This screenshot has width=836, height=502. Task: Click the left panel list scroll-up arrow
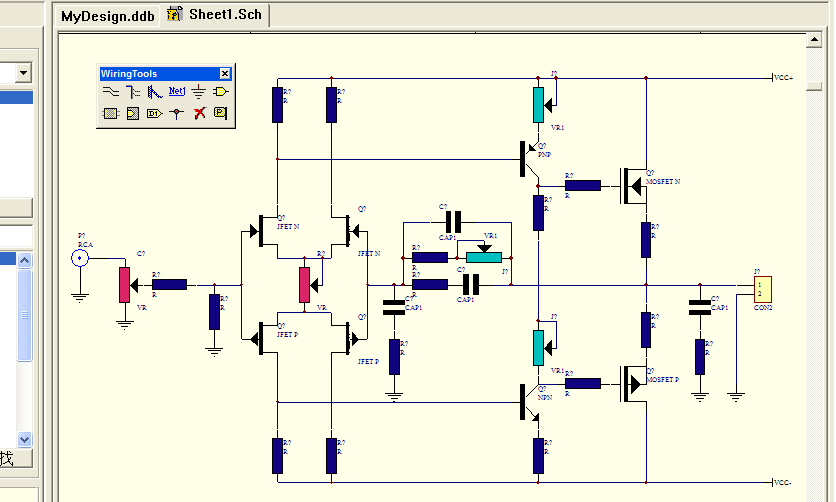click(x=25, y=260)
